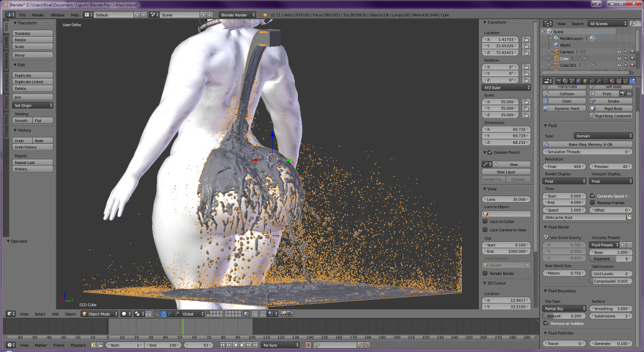The width and height of the screenshot is (644, 352).
Task: Open the Texture properties tab
Action: [619, 81]
